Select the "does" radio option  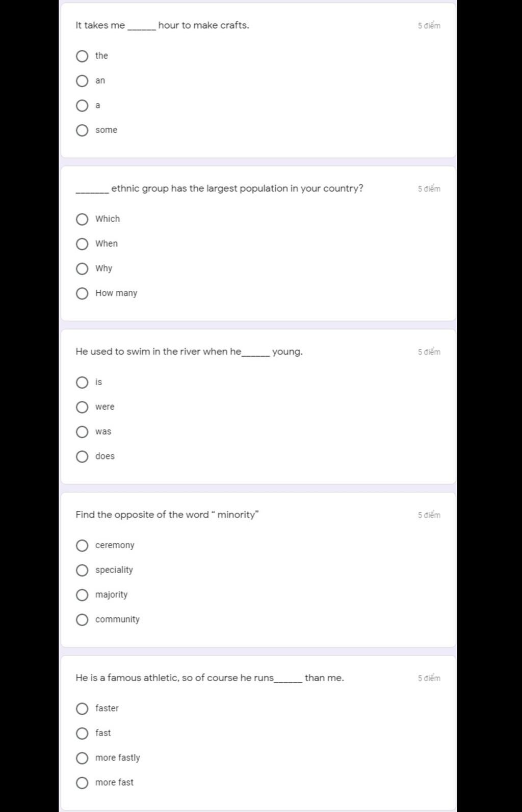[x=82, y=456]
